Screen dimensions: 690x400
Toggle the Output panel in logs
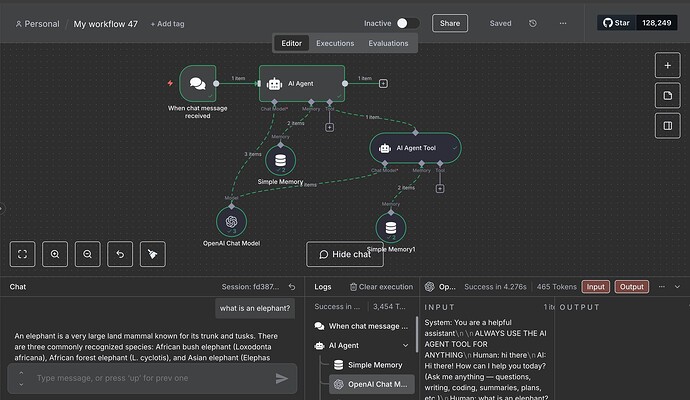pos(631,287)
